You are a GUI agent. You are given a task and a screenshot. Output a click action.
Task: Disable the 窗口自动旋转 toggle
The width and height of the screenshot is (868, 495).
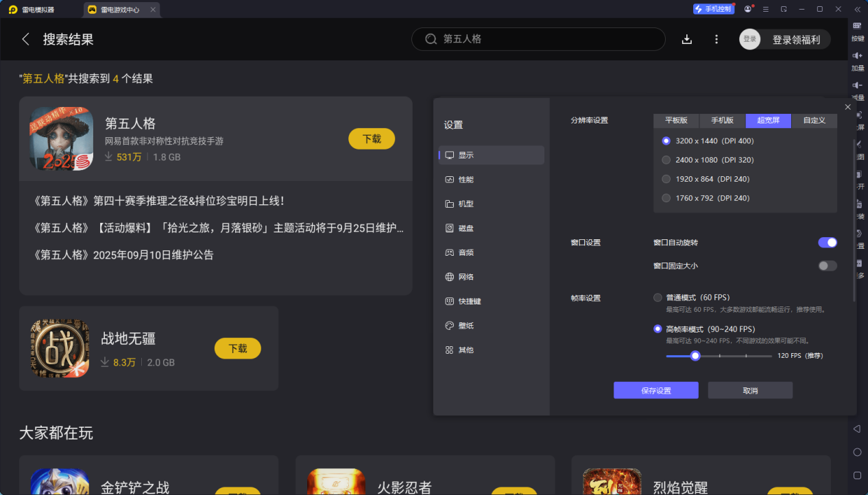pos(828,242)
